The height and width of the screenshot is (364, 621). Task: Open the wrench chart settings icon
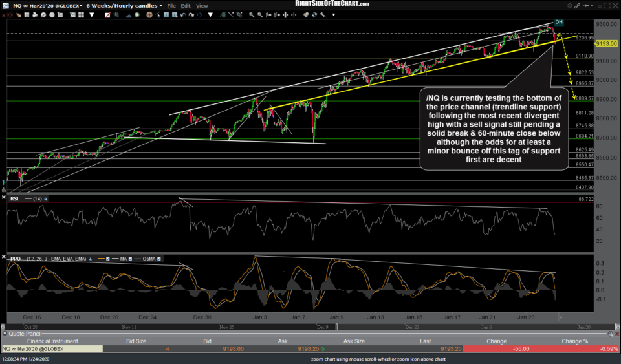click(x=323, y=15)
